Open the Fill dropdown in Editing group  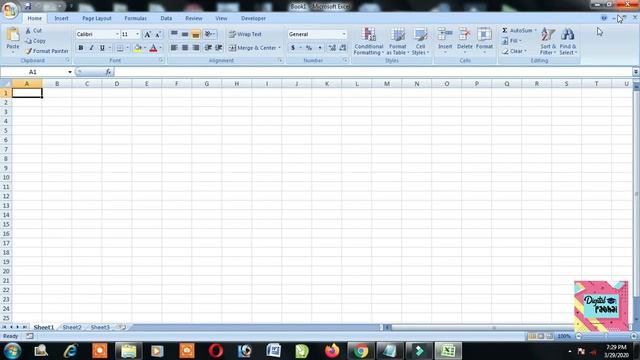click(x=511, y=41)
